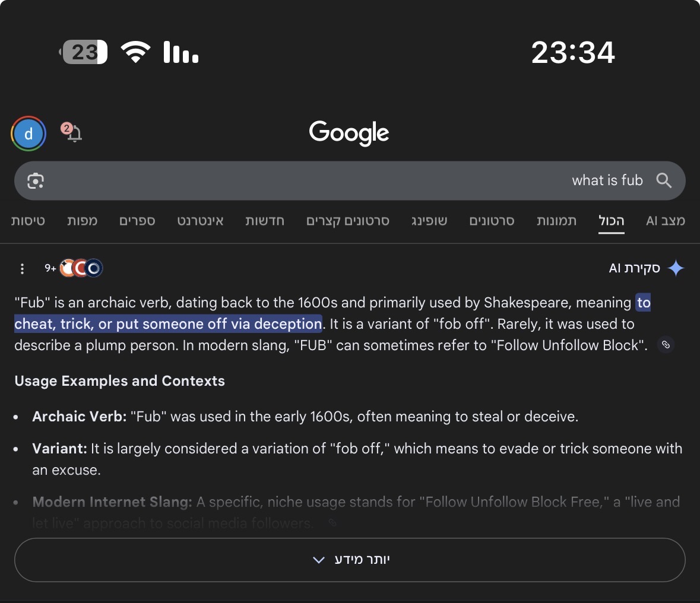The width and height of the screenshot is (700, 603).
Task: Tap the clock showing 23:34
Action: [573, 52]
